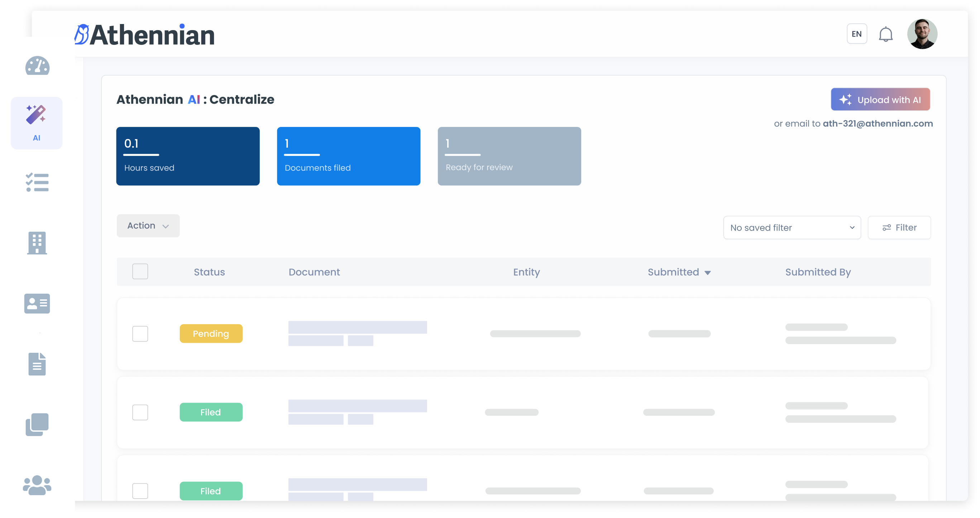Open the contact card icon in sidebar
980x518 pixels.
37,303
